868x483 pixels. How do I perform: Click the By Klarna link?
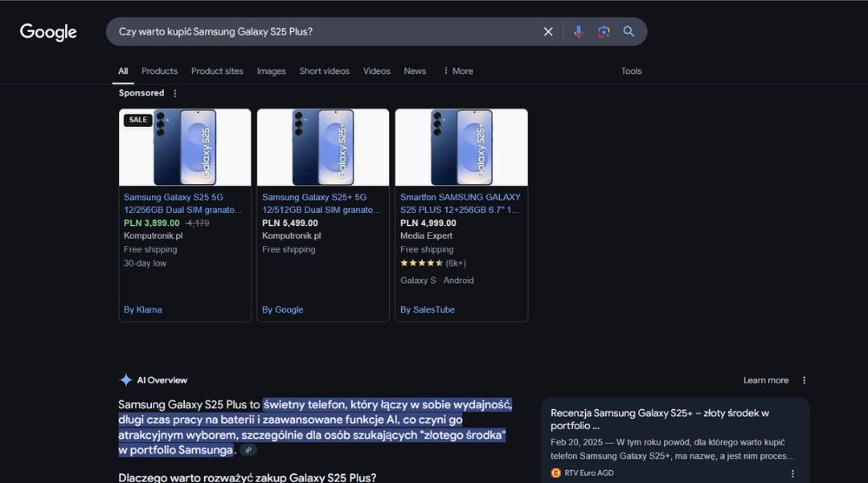[143, 309]
